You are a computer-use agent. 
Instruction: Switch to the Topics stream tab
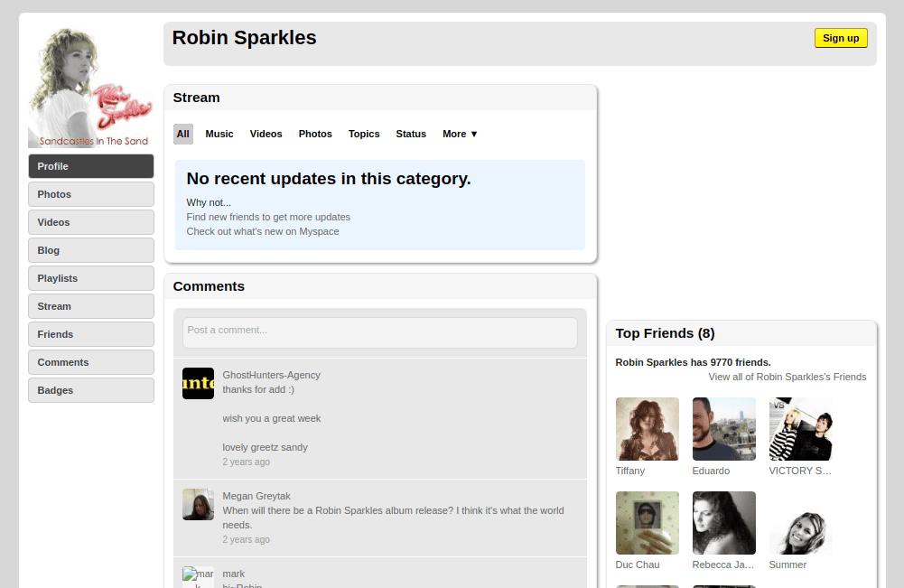[364, 134]
